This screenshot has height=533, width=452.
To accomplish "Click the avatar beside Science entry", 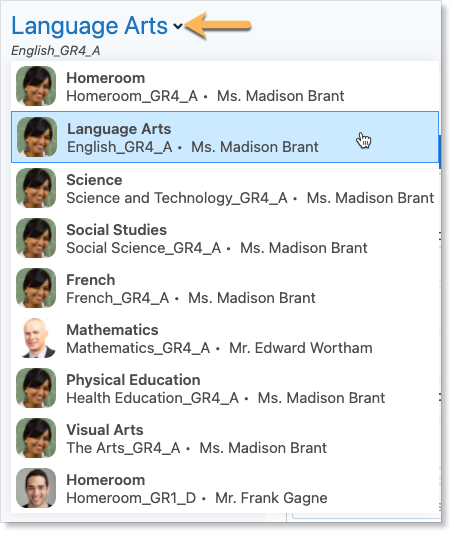I will pyautogui.click(x=36, y=188).
